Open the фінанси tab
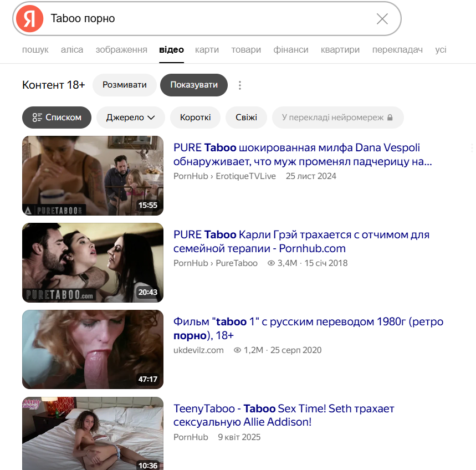 click(291, 49)
